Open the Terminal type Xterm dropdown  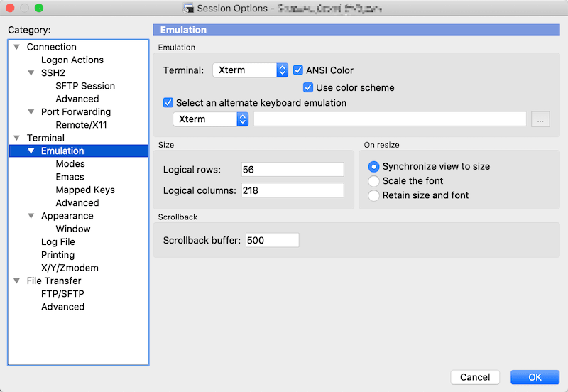point(250,70)
